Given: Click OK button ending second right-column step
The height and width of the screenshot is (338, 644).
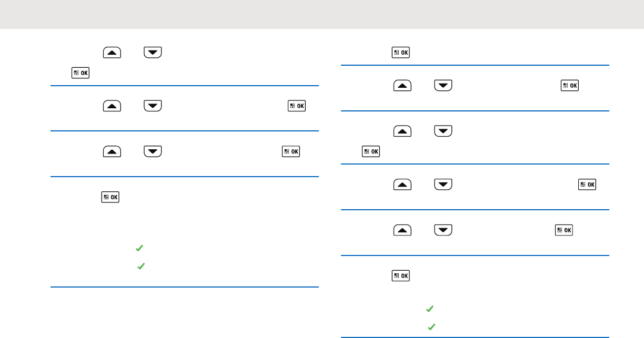Looking at the screenshot, I should tap(570, 85).
